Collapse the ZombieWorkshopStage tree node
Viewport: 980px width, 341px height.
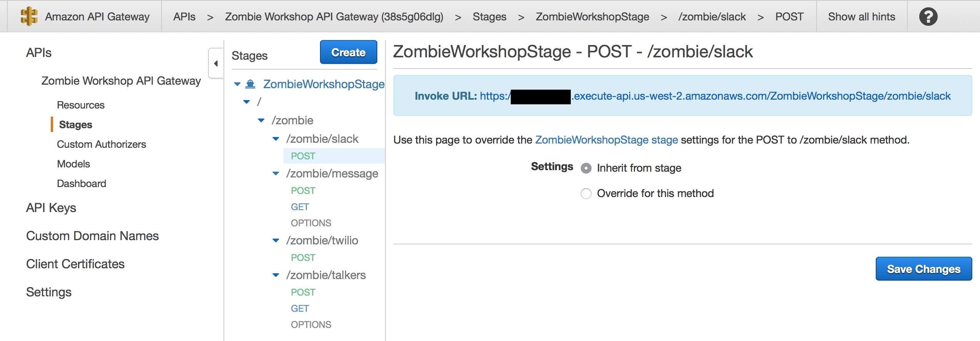click(237, 84)
